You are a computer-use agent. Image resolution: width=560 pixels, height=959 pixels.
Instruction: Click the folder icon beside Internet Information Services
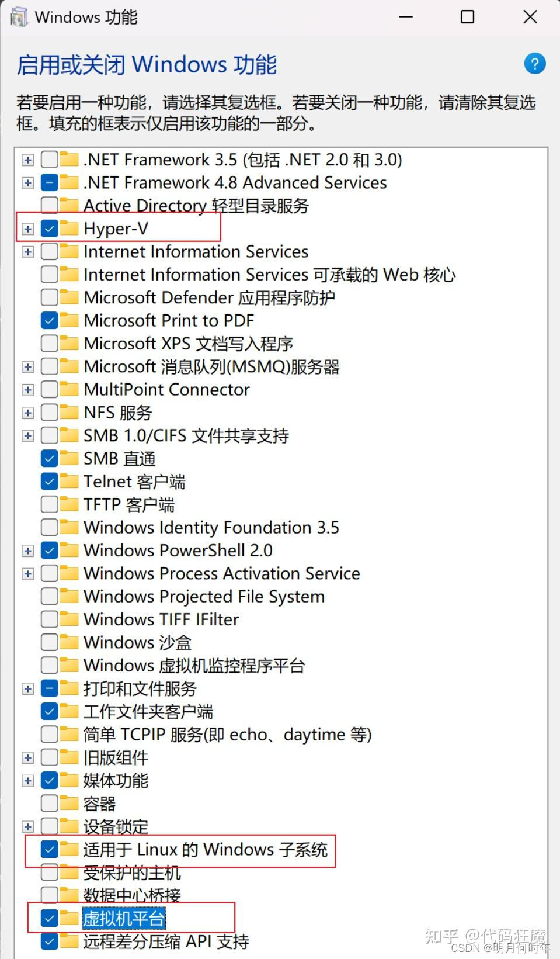coord(68,251)
